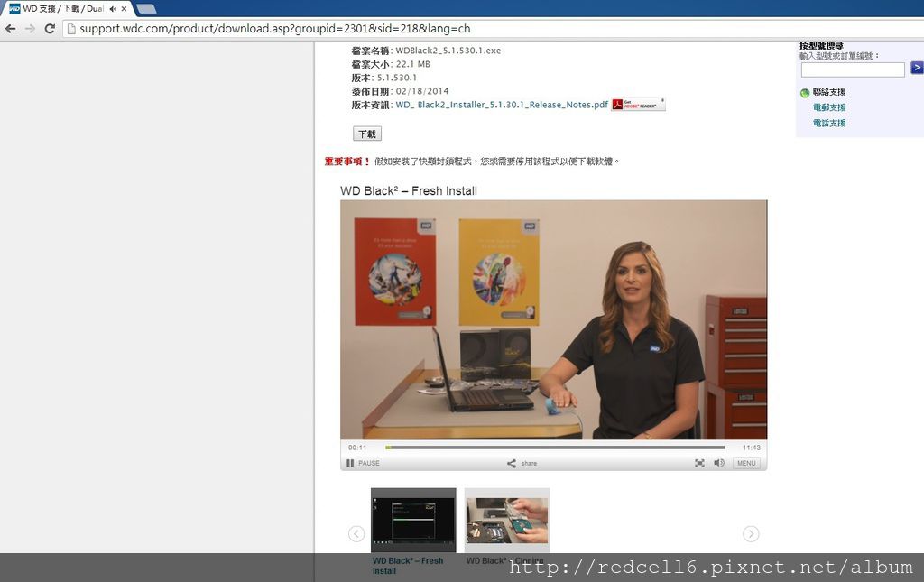Open the 電話支援 link

pyautogui.click(x=829, y=123)
